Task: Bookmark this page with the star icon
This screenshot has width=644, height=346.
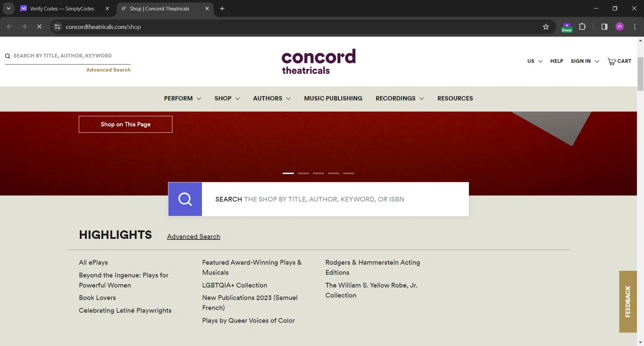Action: point(546,27)
